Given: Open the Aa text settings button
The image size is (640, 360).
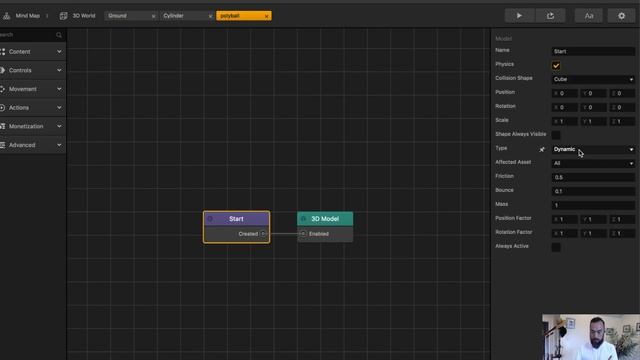Looking at the screenshot, I should coord(589,16).
